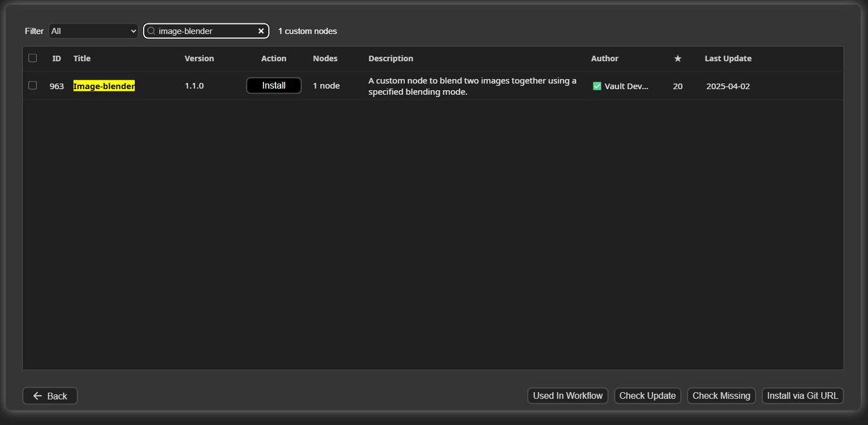Screen dimensions: 868x425
Task: Install the Image-blender custom node
Action: 274,86
